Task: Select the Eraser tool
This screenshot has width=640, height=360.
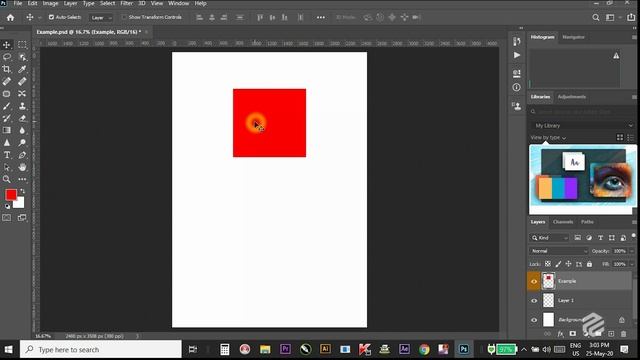Action: [x=22, y=118]
